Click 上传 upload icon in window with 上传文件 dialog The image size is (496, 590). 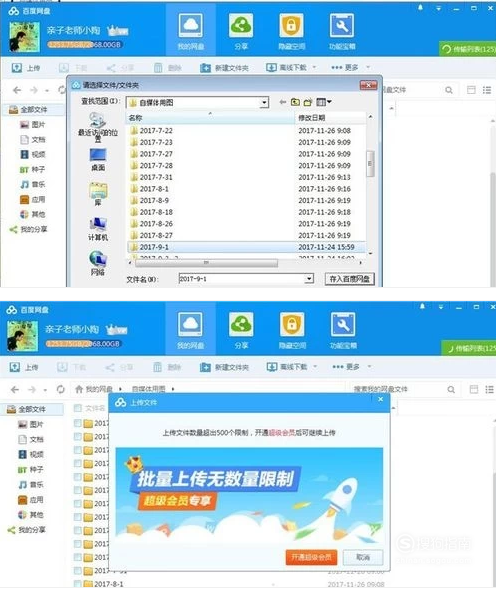click(15, 367)
